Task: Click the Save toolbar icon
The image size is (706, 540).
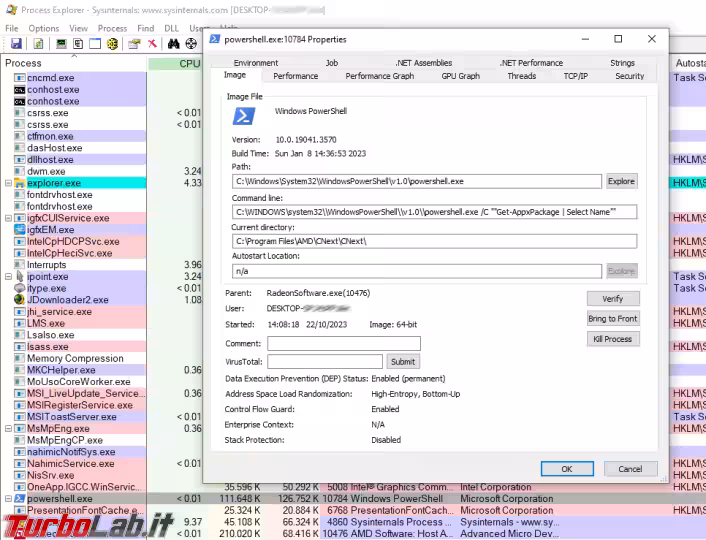Action: pyautogui.click(x=16, y=44)
